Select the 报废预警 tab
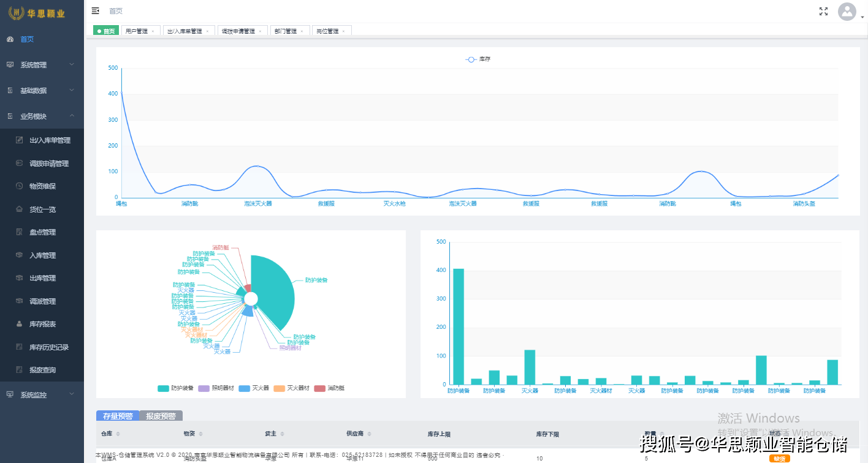Screen dimensions: 868x463 coord(161,416)
